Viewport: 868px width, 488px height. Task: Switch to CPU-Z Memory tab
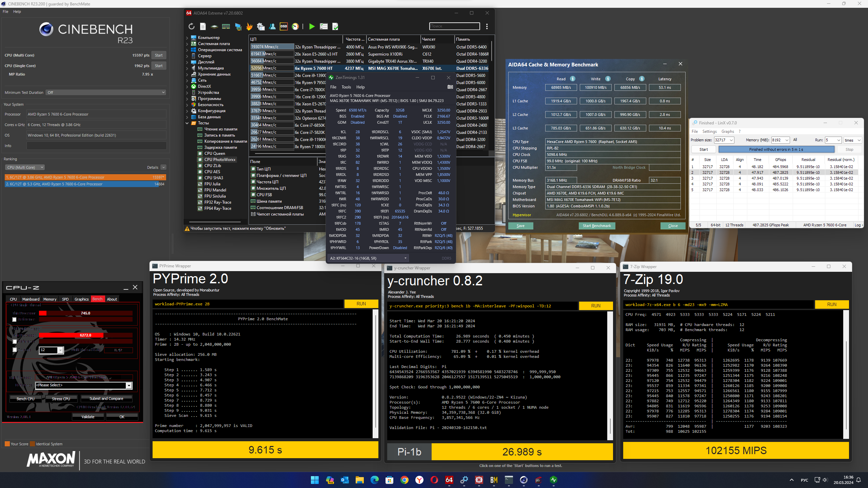click(50, 299)
